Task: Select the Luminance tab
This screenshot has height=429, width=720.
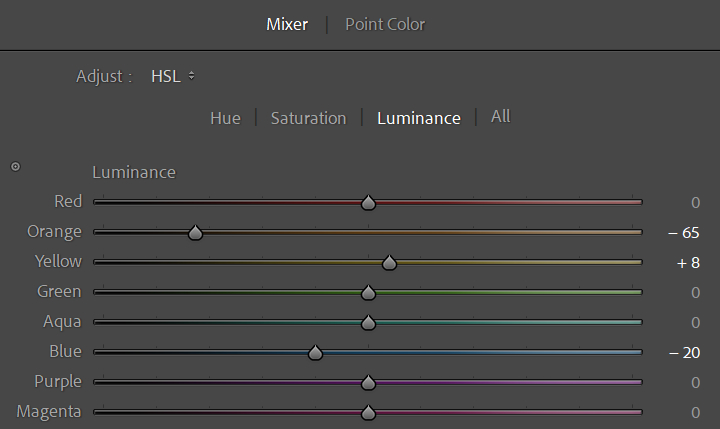Action: pyautogui.click(x=419, y=118)
